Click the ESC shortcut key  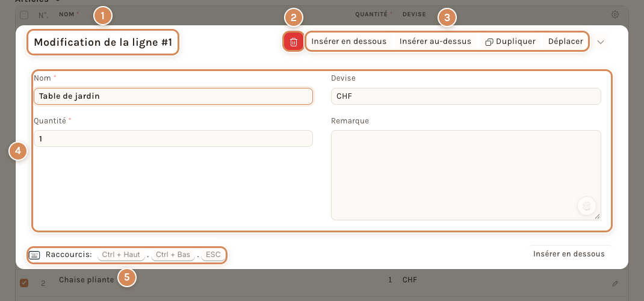(213, 255)
